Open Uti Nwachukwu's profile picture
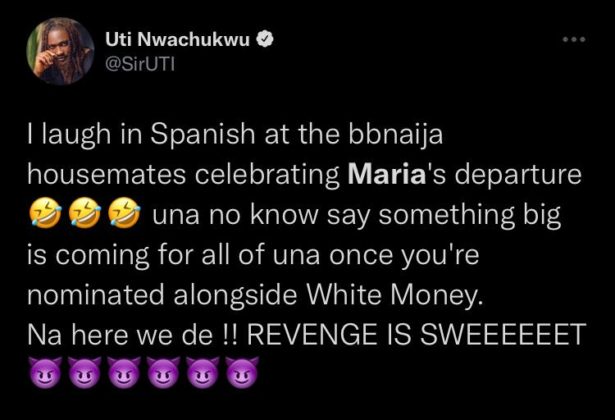This screenshot has width=615, height=420. click(60, 51)
